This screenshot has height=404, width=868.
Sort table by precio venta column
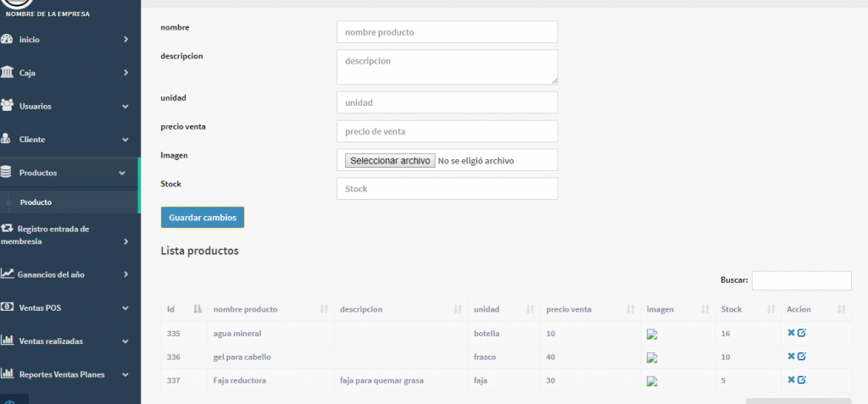(631, 309)
